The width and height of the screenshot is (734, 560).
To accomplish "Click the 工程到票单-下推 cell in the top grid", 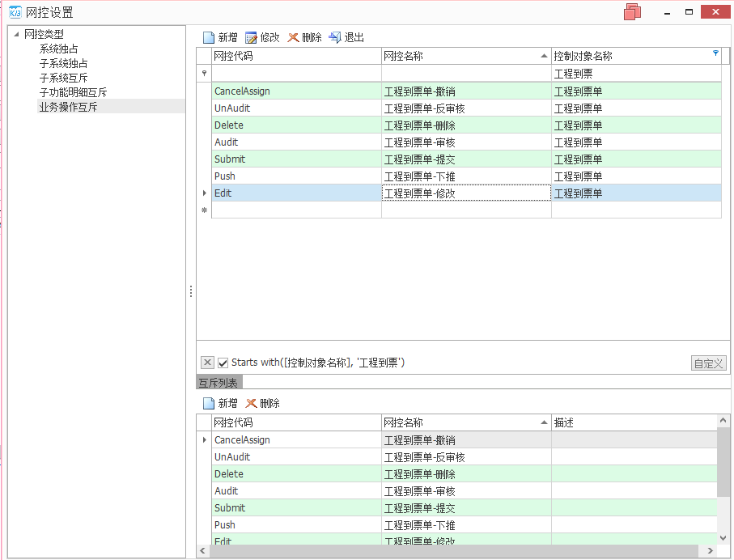I will [x=466, y=176].
